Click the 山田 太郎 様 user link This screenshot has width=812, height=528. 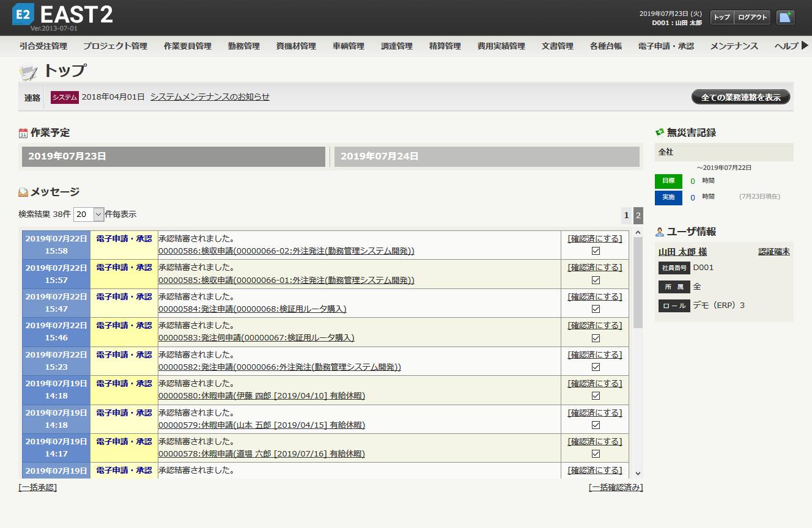pyautogui.click(x=682, y=252)
